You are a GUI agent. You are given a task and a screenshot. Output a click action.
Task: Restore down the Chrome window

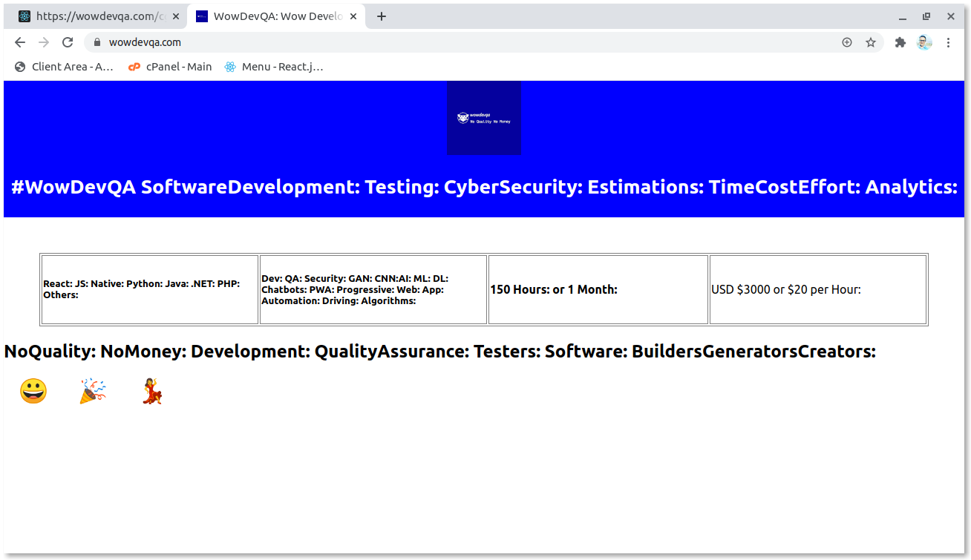926,16
